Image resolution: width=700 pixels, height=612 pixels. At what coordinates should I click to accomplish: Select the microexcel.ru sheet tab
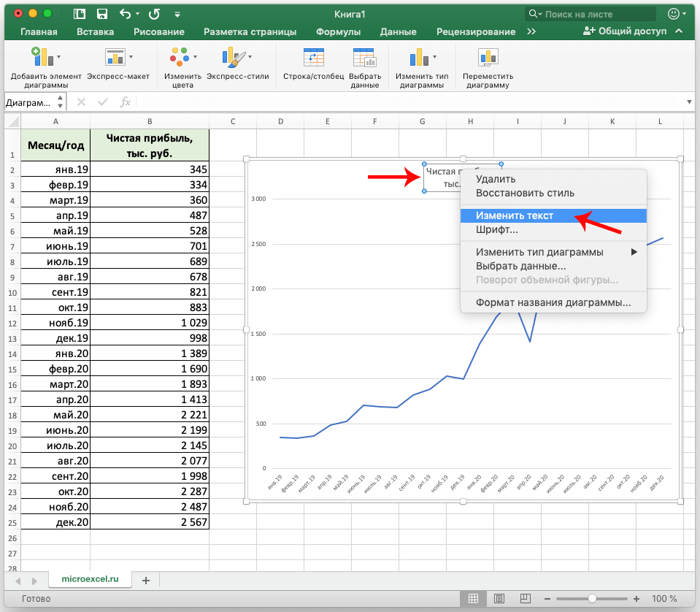click(x=91, y=579)
